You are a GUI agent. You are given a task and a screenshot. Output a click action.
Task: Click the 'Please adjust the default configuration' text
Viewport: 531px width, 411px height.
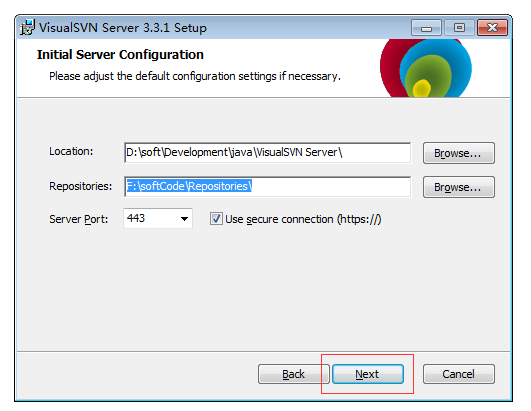pyautogui.click(x=195, y=76)
